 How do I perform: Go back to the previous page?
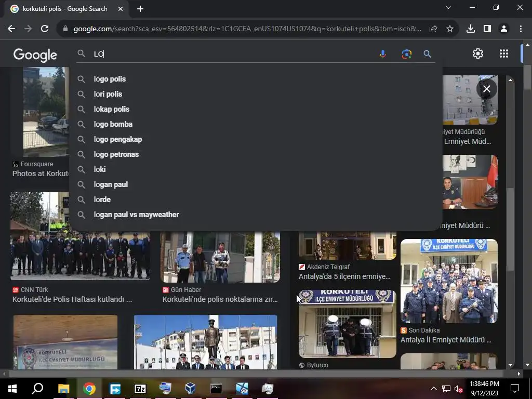coord(11,29)
